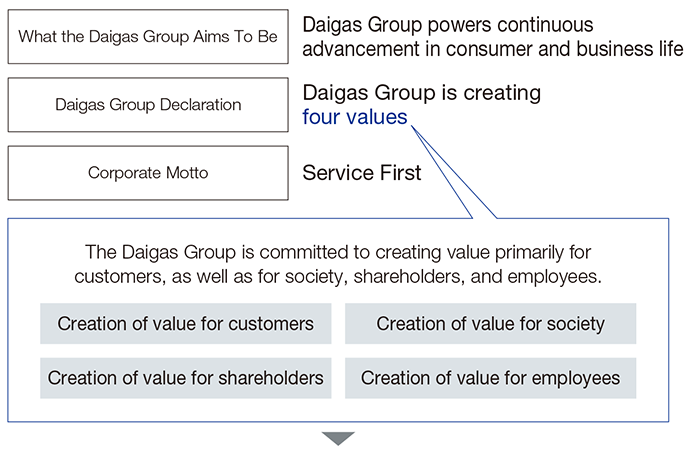Viewport: 690px width, 456px height.
Task: Click 'Daigas Group is creating' heading text
Action: [x=422, y=93]
